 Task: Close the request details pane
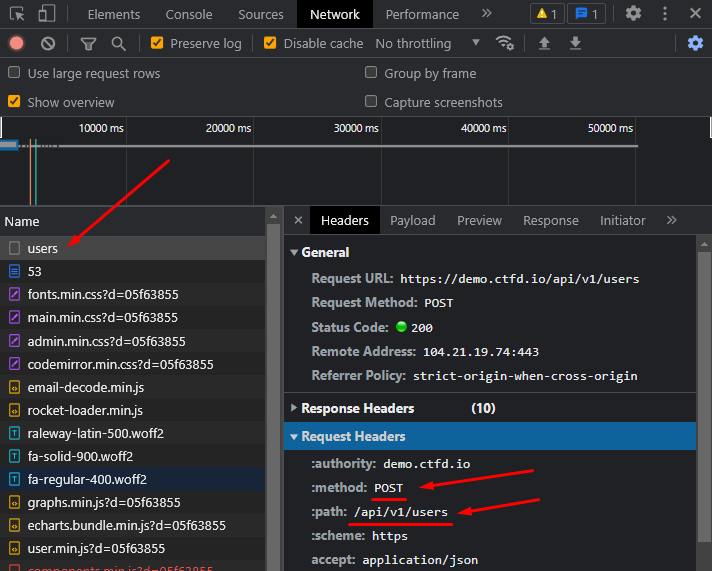point(298,220)
